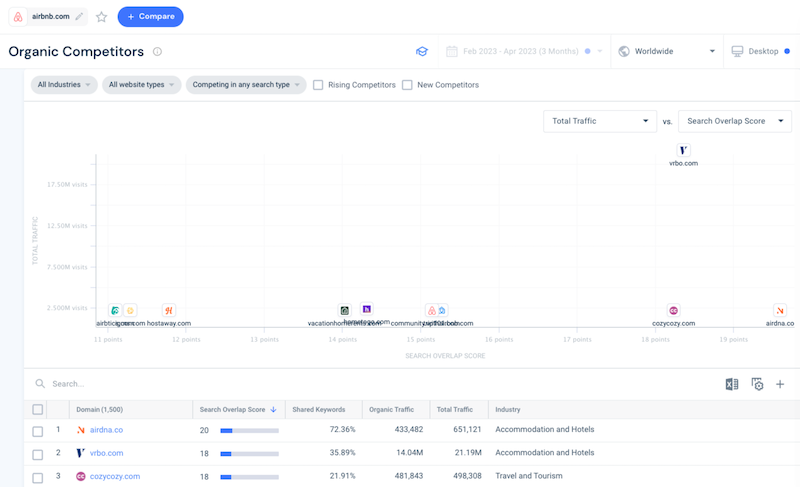Viewport: 800px width, 487px height.
Task: Open the All Industries filter dropdown
Action: 64,85
